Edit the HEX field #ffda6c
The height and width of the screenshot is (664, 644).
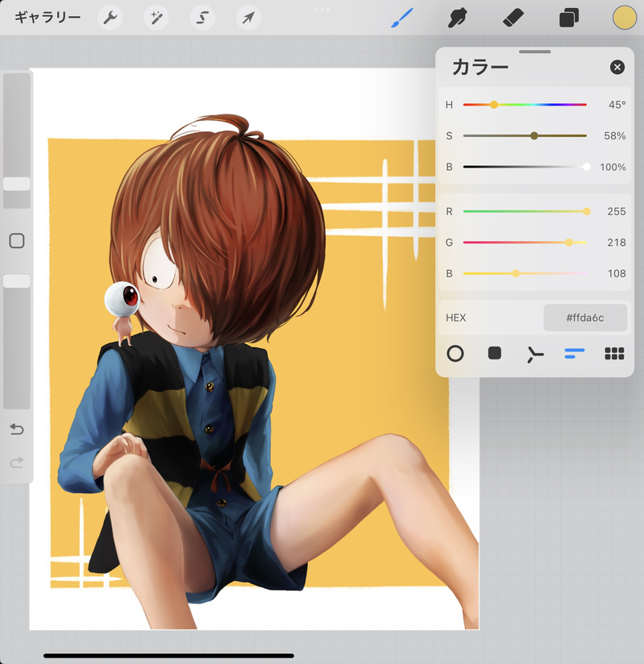585,317
